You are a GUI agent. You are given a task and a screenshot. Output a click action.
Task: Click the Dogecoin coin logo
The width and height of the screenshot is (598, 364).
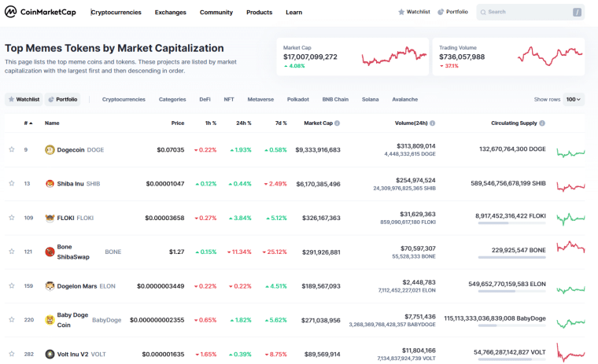(50, 150)
